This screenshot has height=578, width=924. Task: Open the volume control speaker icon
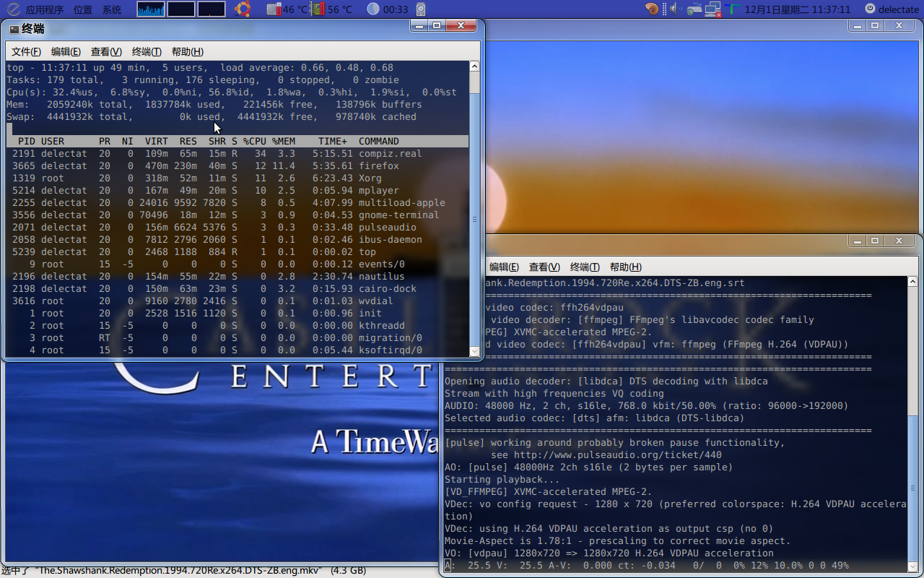point(675,9)
